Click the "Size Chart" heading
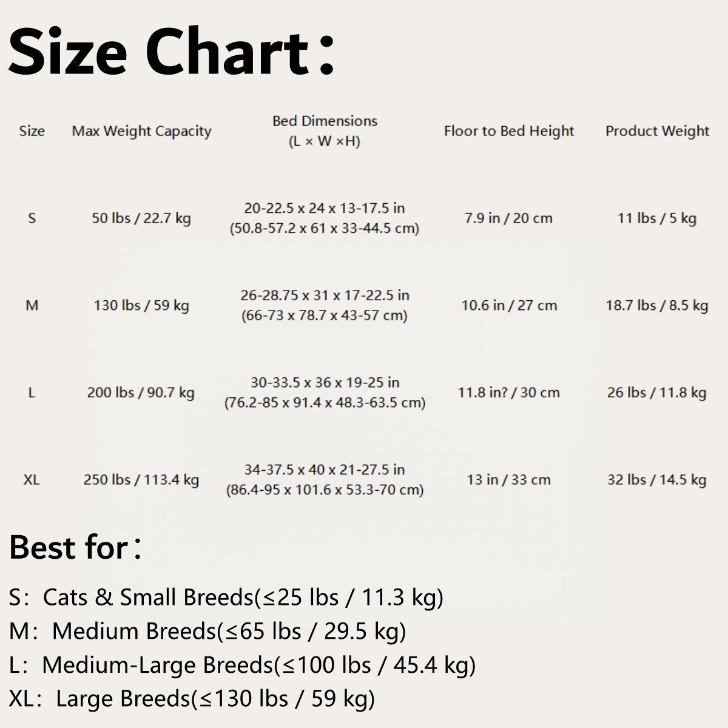The width and height of the screenshot is (728, 728). pyautogui.click(x=172, y=52)
